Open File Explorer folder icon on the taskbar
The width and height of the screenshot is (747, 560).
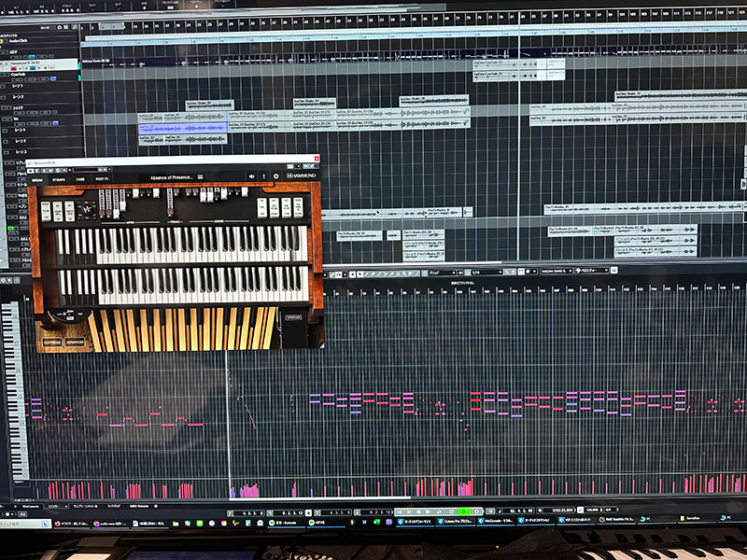[x=176, y=524]
